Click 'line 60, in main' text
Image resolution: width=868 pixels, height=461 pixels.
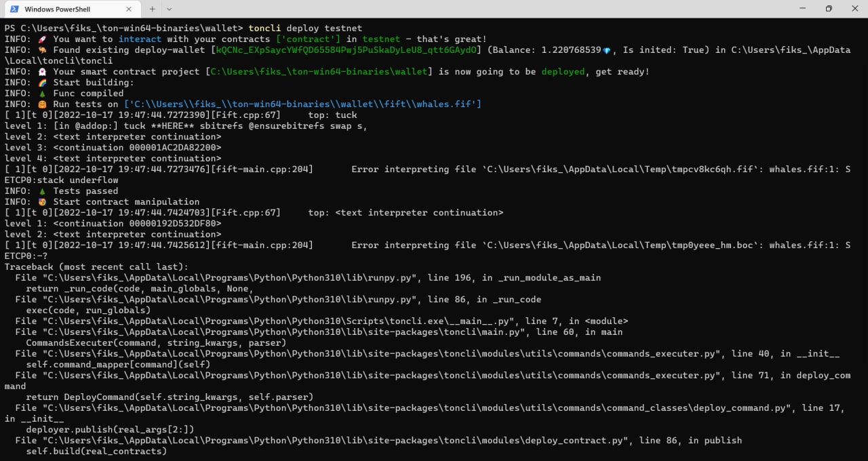[579, 332]
